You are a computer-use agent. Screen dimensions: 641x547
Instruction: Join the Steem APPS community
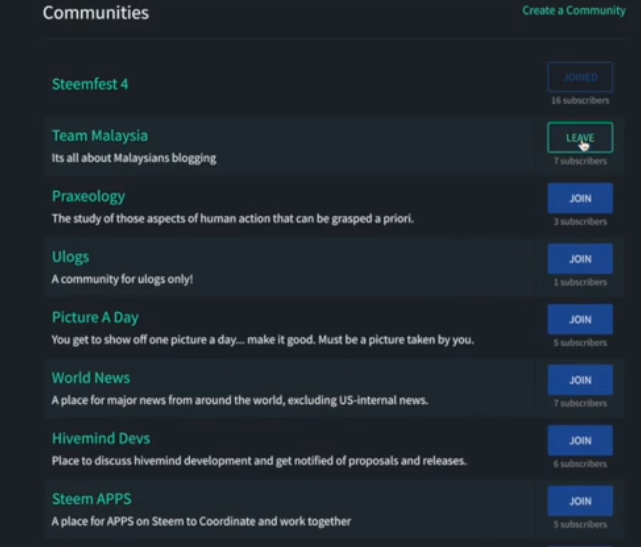coord(580,501)
